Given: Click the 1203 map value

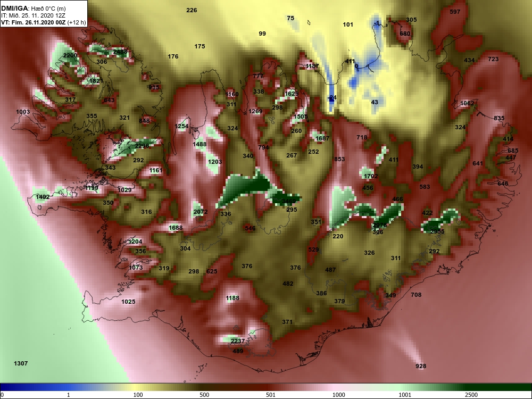Looking at the screenshot, I should tap(215, 162).
